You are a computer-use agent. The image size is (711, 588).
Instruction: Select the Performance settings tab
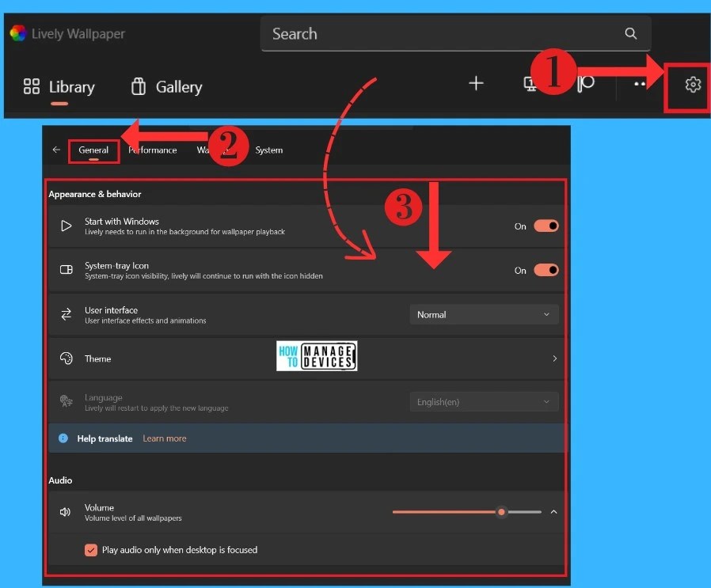[152, 150]
